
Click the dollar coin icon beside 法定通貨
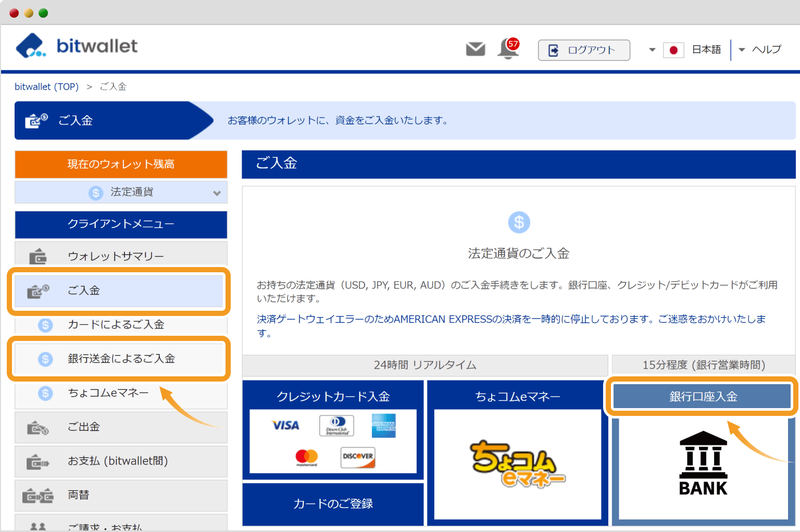click(96, 193)
